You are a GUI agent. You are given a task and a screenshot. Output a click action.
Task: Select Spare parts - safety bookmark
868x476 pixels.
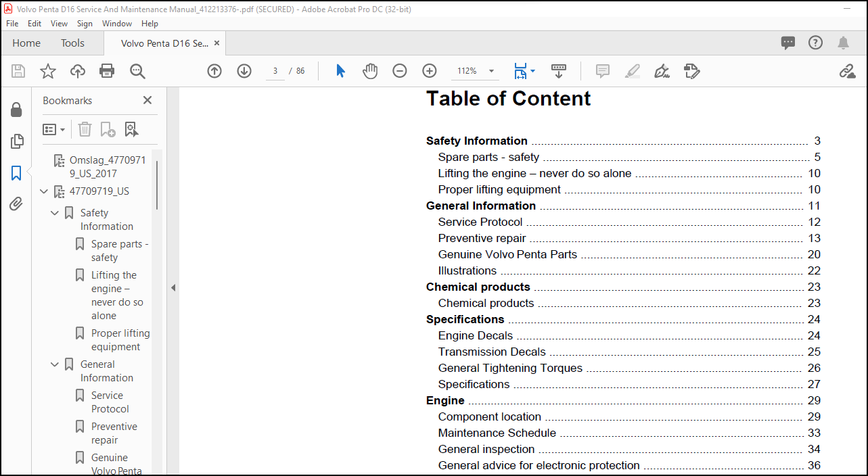[x=120, y=251]
